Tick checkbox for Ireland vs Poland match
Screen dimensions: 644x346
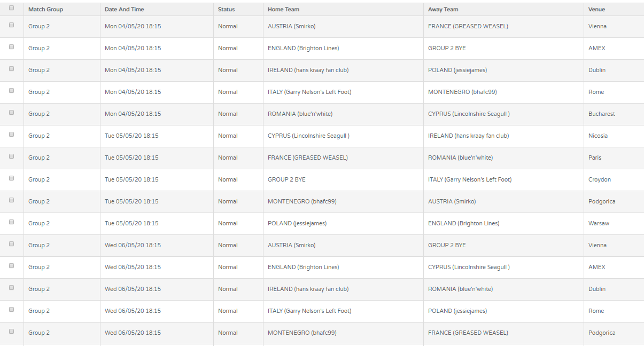[11, 69]
